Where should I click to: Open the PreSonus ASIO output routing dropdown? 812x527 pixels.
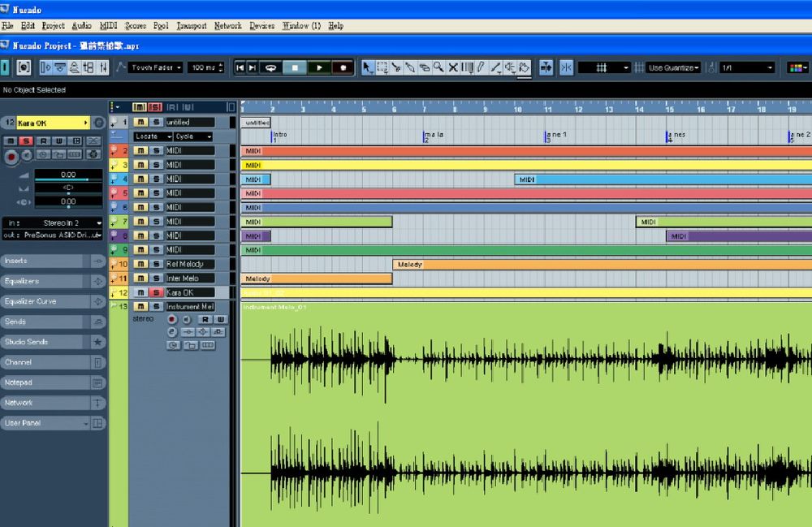(x=52, y=235)
